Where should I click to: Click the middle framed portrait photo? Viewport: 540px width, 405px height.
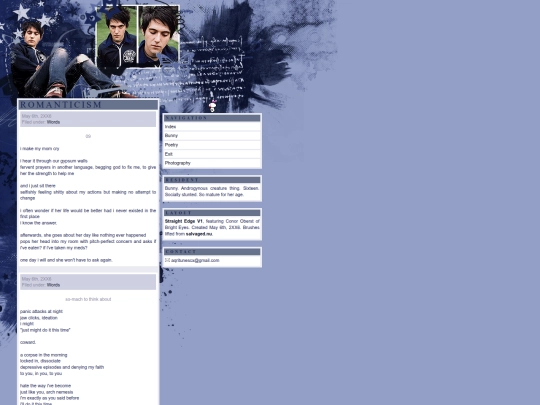tap(116, 36)
